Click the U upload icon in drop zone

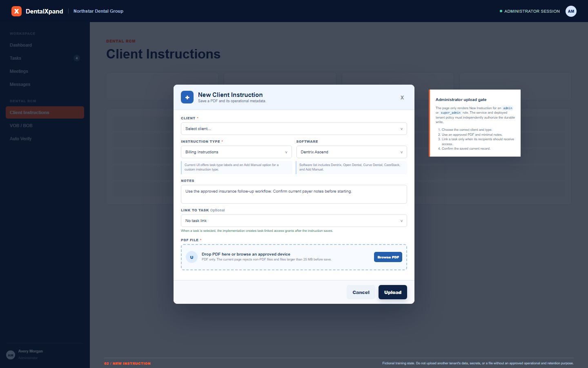tap(192, 257)
